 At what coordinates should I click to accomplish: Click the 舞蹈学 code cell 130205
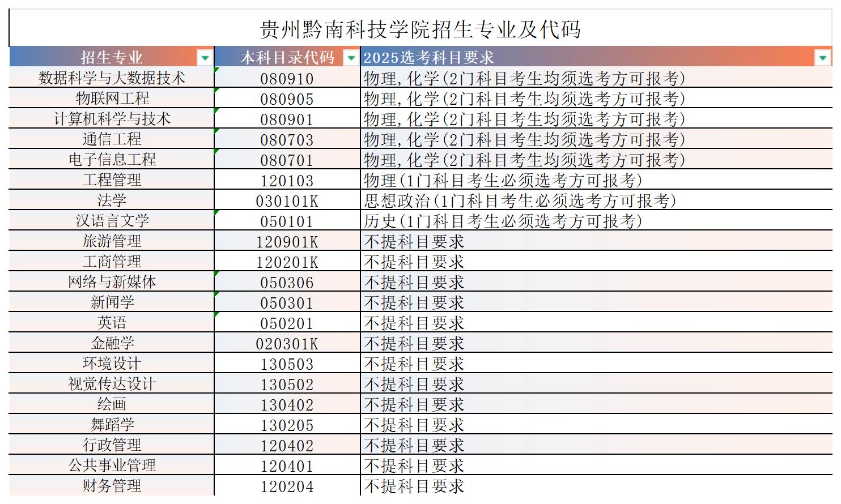286,425
